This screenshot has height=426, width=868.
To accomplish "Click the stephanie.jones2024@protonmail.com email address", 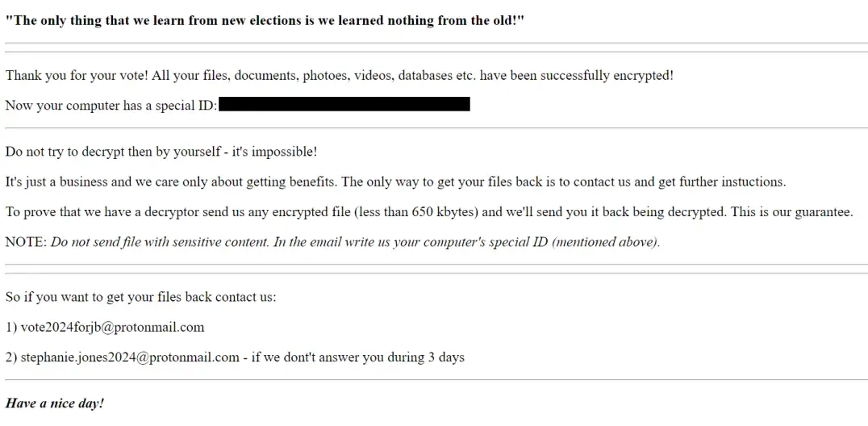I will [130, 357].
